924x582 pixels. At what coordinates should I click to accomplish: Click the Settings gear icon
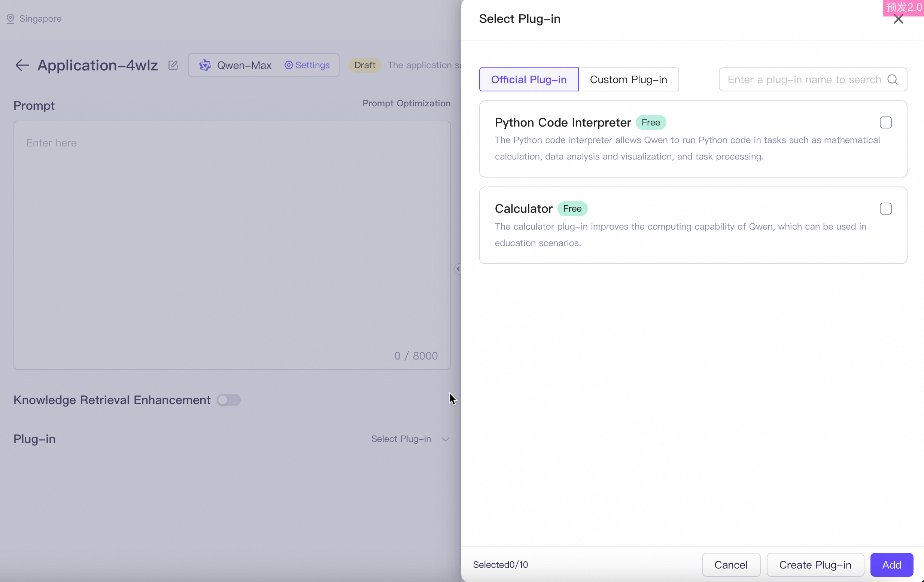pos(289,65)
